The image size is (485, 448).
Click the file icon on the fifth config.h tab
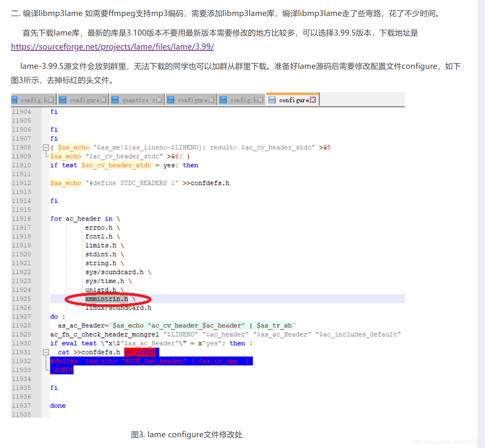click(222, 100)
